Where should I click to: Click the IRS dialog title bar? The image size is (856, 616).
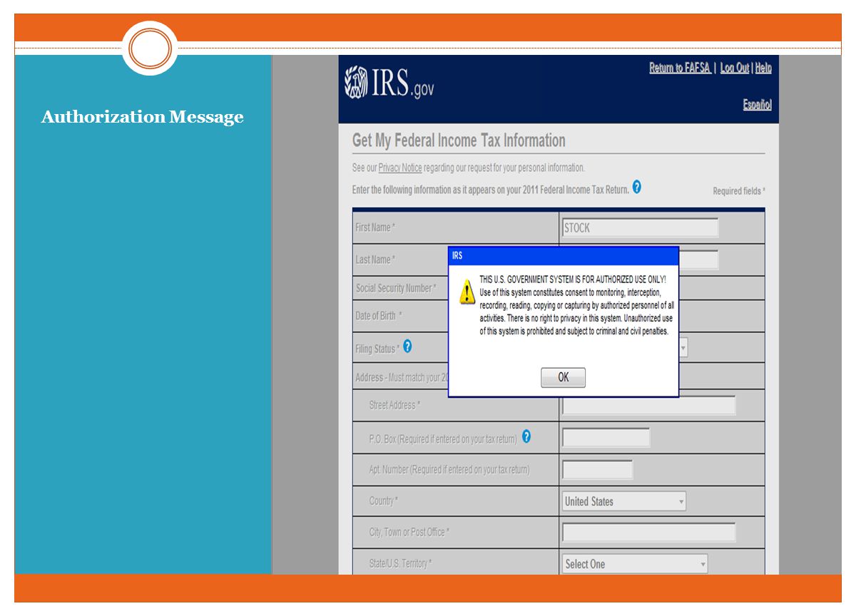(x=563, y=255)
